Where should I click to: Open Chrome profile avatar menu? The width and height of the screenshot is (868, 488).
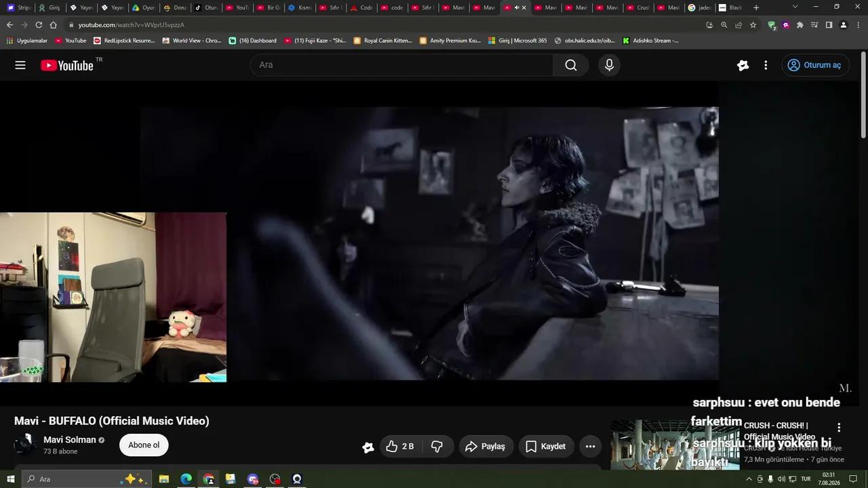(x=844, y=25)
